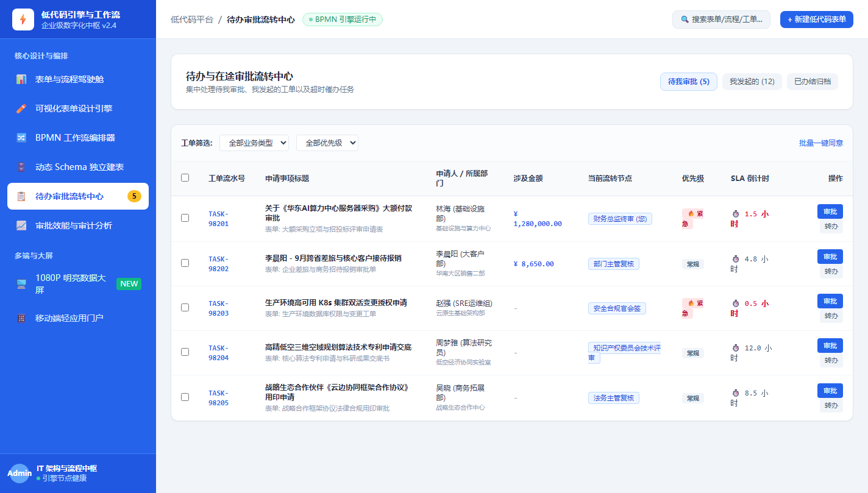
Task: Click the shuffle icon beside BPMN 工作流编排器
Action: click(x=21, y=138)
